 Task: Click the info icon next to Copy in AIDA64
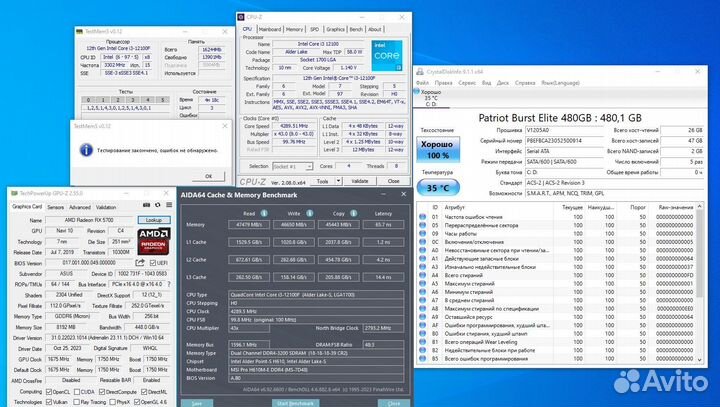pyautogui.click(x=354, y=213)
